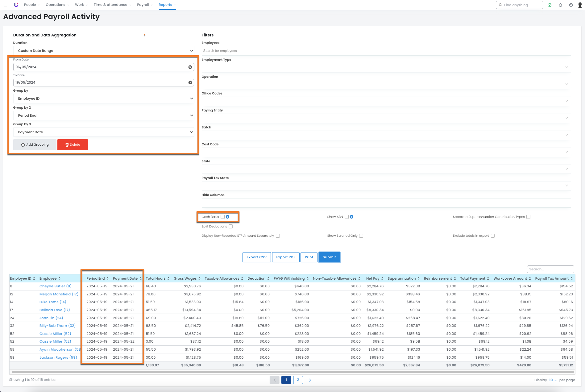Open the Display entries per page dropdown

pyautogui.click(x=553, y=380)
